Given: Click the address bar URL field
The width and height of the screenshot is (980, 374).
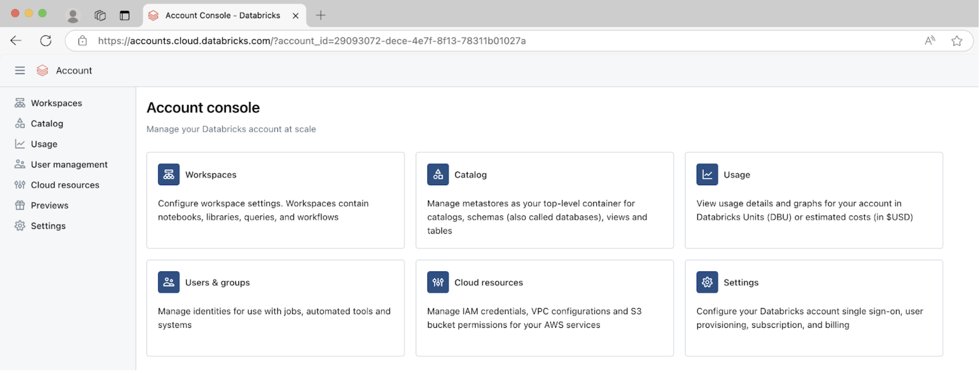Looking at the screenshot, I should pos(519,41).
